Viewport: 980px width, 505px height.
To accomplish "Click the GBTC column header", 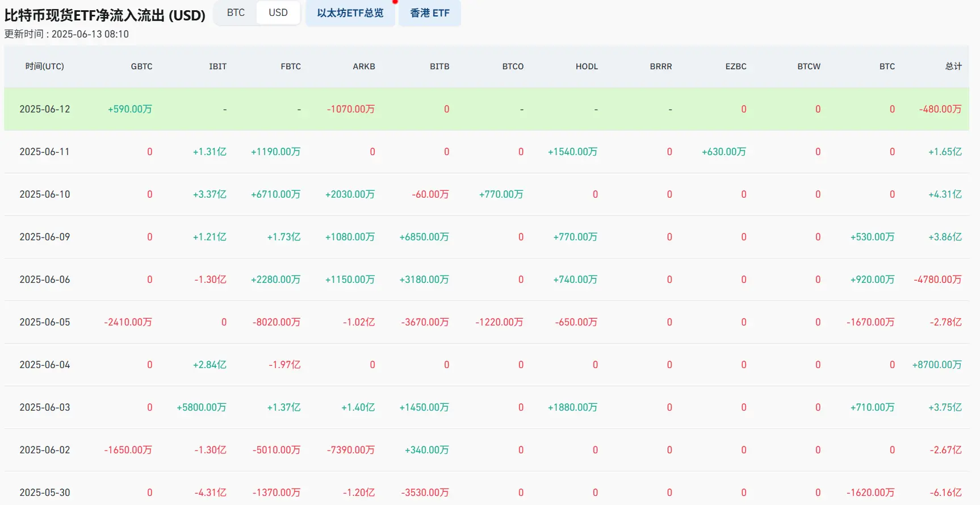I will tap(141, 66).
